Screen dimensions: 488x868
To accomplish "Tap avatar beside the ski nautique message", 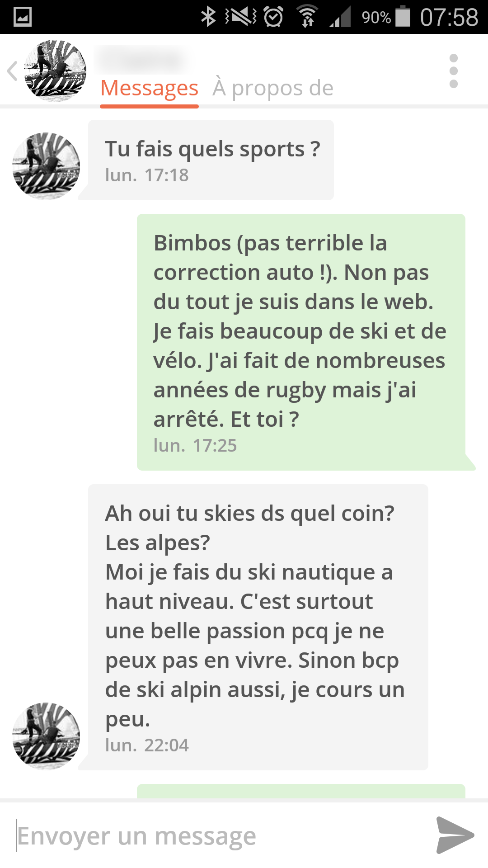I will coord(46,736).
